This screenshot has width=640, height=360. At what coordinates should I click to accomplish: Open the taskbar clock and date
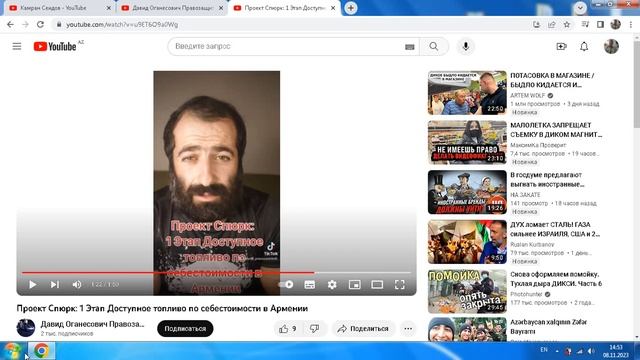point(616,351)
